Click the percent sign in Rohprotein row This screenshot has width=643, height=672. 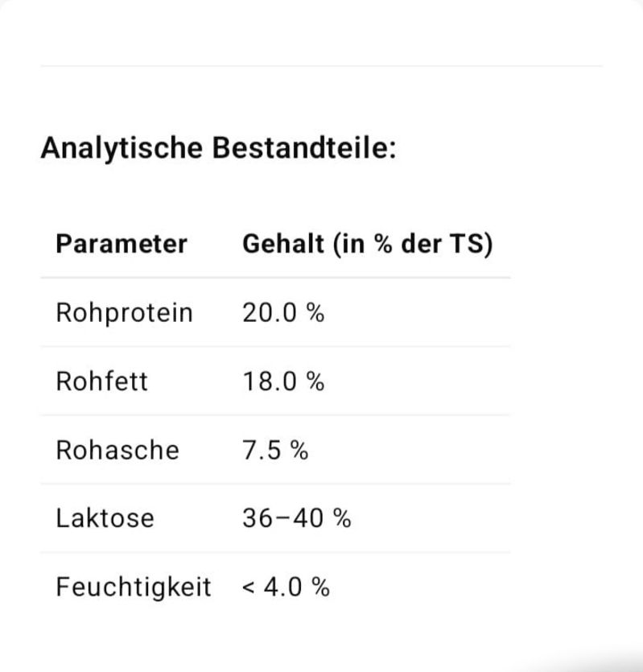[315, 312]
